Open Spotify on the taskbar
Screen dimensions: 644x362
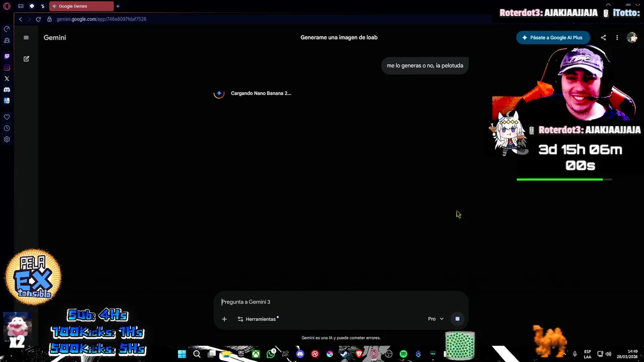coord(404,354)
